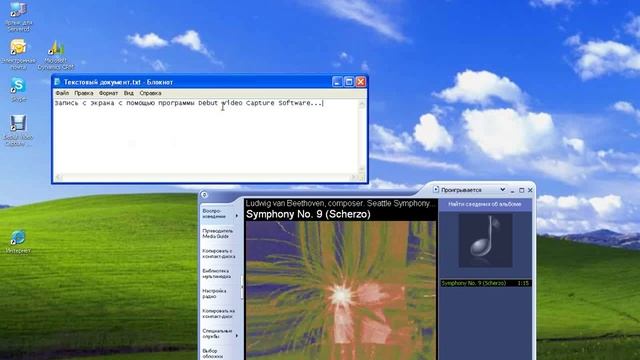Click the 1:15 track duration in playlist
The height and width of the screenshot is (360, 640).
click(x=523, y=283)
